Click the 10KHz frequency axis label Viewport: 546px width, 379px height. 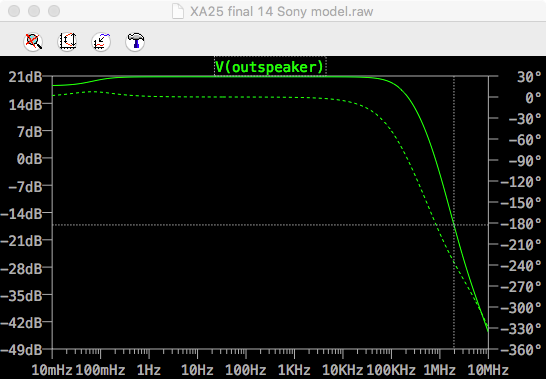pyautogui.click(x=343, y=370)
